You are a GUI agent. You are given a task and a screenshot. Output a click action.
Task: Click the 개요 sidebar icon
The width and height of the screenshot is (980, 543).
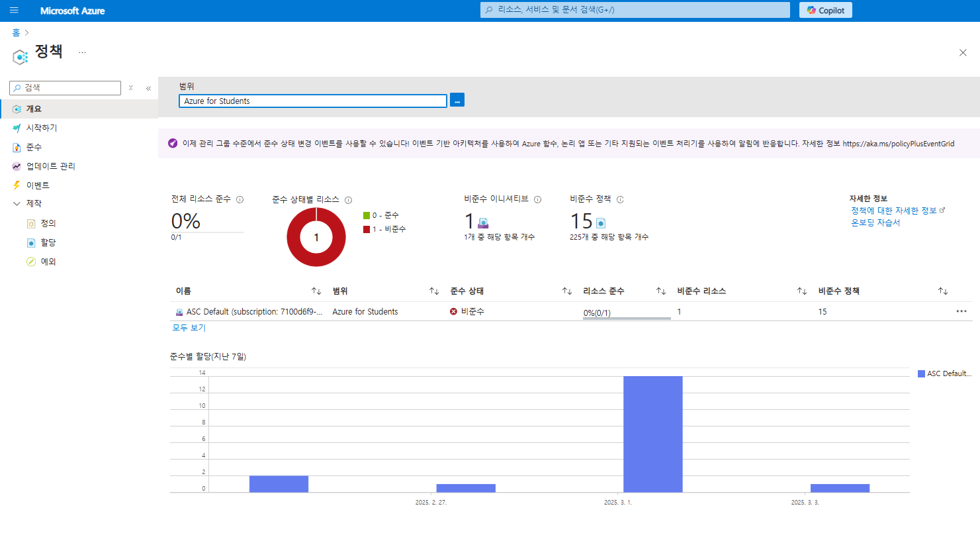(x=17, y=109)
